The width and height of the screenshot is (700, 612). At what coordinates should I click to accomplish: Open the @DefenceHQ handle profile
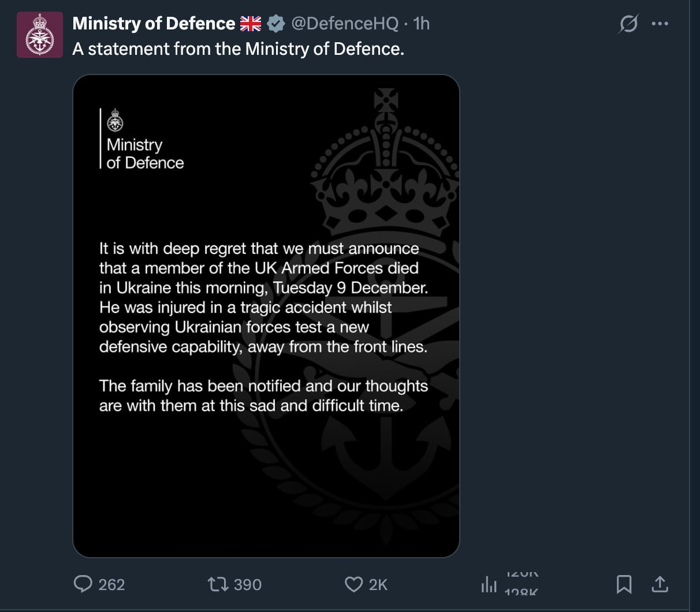345,24
